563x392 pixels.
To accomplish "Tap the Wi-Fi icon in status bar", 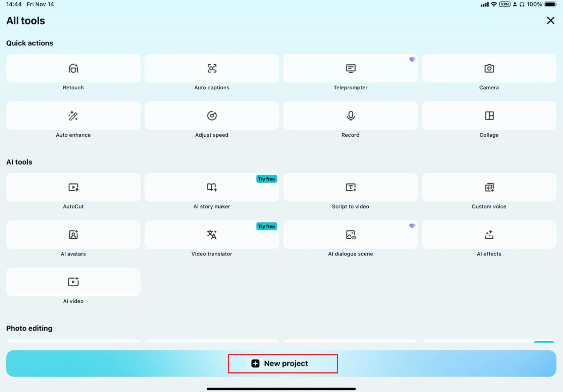I will (x=494, y=4).
